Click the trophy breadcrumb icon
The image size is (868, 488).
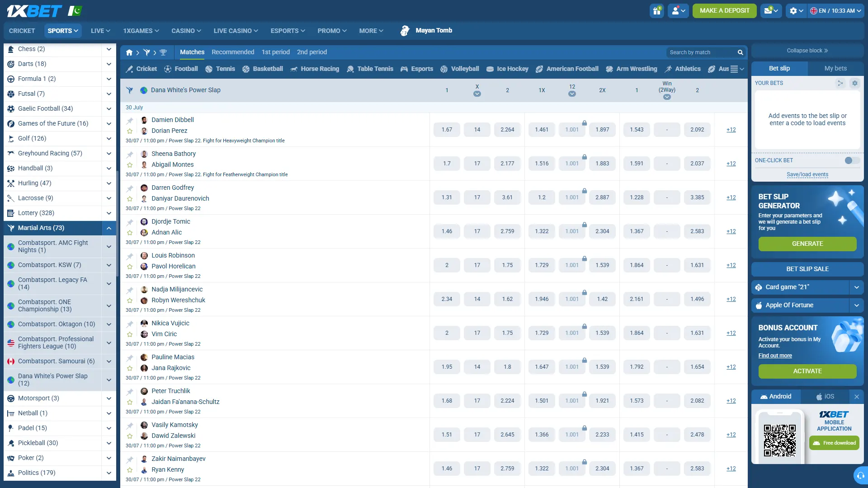[163, 52]
